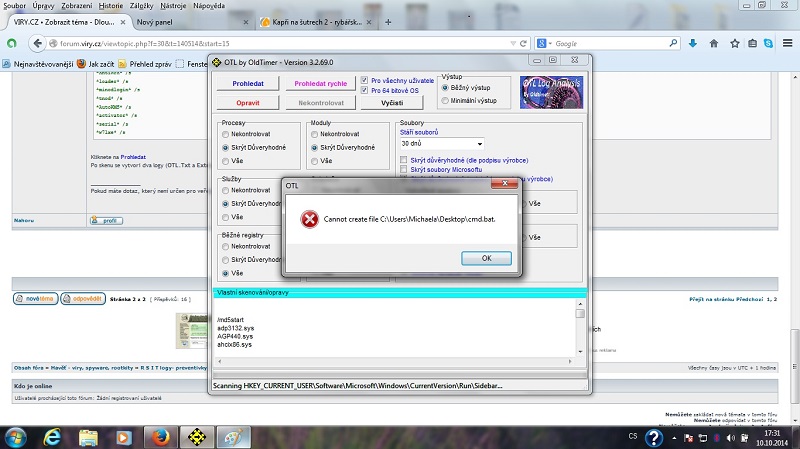Click the red error icon in OTL dialog

click(309, 219)
